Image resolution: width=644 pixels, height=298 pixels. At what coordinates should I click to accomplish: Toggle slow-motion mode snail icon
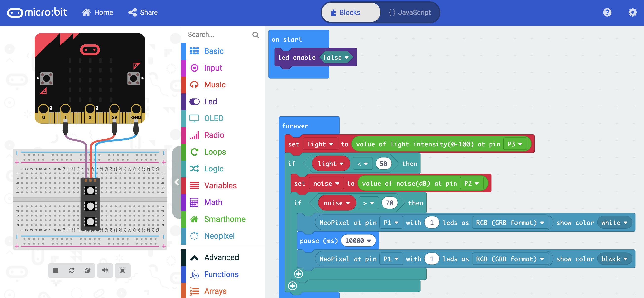88,270
